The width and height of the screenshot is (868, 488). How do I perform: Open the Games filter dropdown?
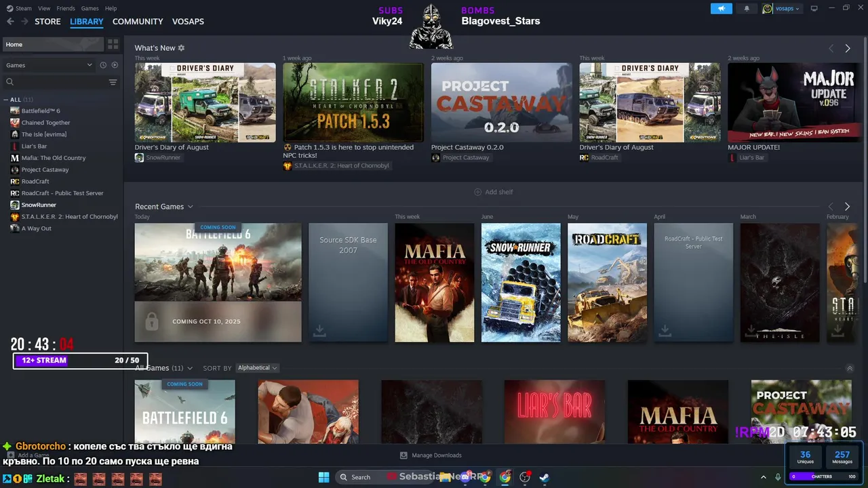pyautogui.click(x=49, y=65)
